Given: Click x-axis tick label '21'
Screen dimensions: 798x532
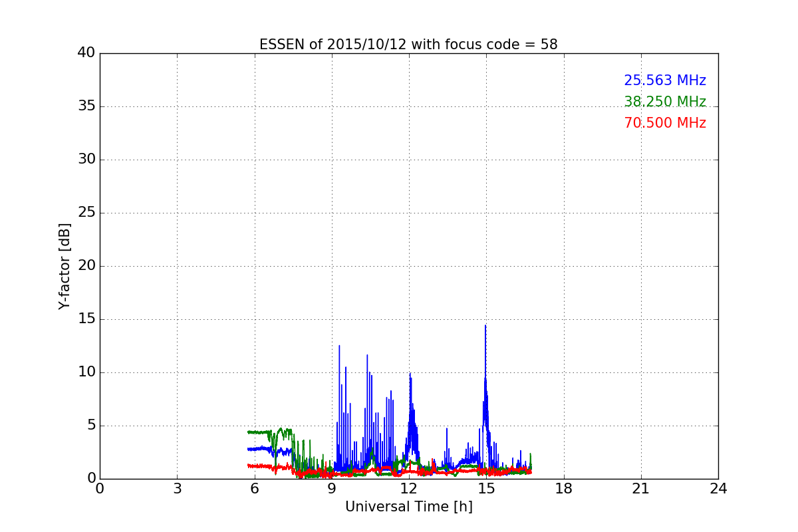Looking at the screenshot, I should tap(641, 489).
